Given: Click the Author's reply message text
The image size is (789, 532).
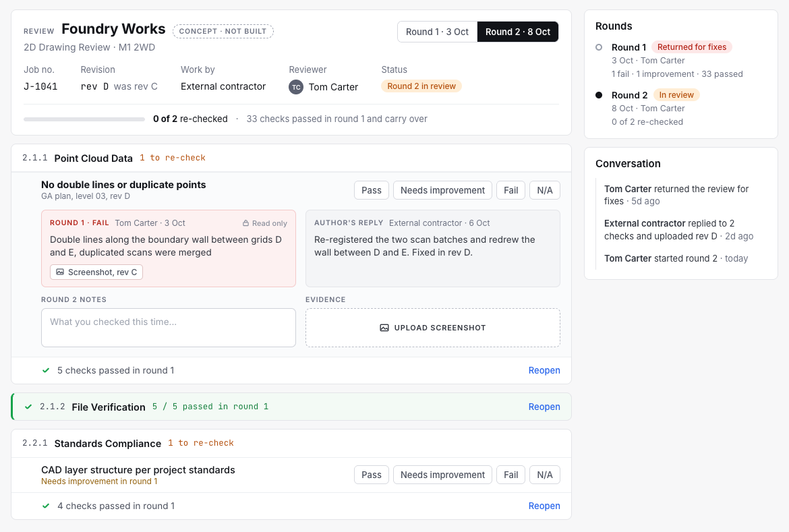Looking at the screenshot, I should [x=425, y=246].
